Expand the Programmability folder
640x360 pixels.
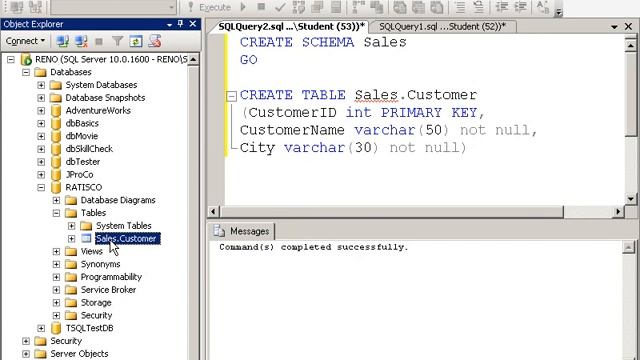(x=56, y=277)
